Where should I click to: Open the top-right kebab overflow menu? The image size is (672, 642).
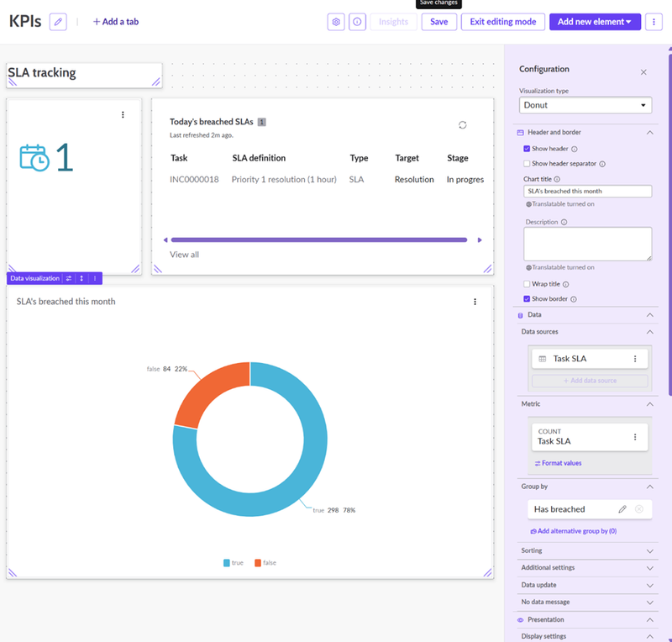(655, 22)
